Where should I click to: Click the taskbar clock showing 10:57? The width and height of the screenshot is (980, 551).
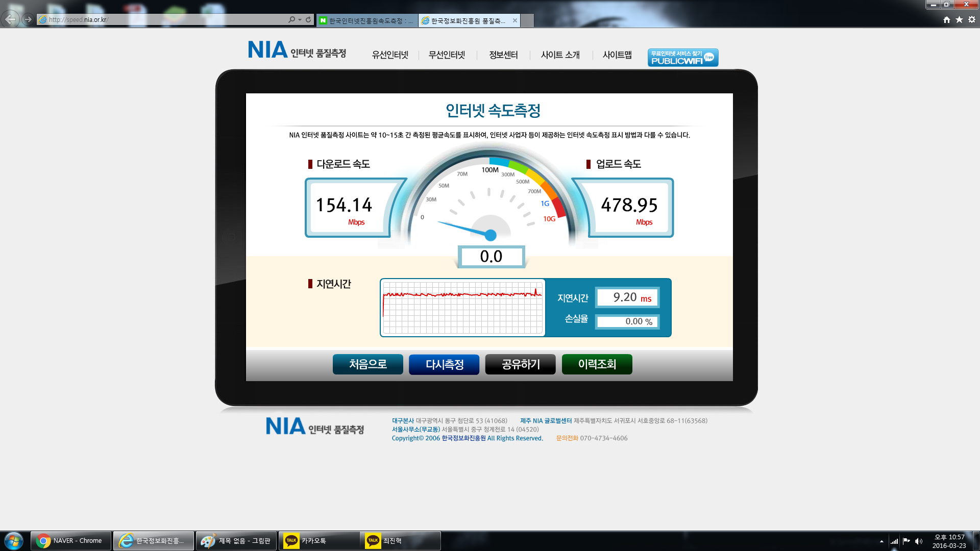949,541
